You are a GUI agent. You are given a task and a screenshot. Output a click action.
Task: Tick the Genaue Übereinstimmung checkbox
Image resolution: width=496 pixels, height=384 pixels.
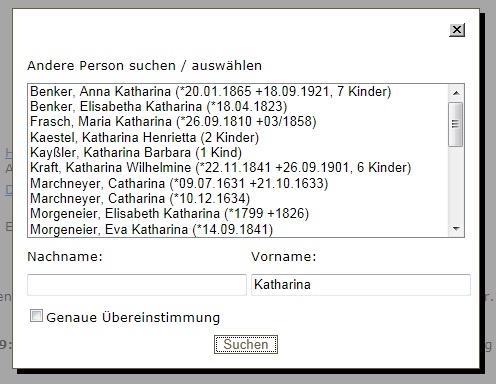36,316
